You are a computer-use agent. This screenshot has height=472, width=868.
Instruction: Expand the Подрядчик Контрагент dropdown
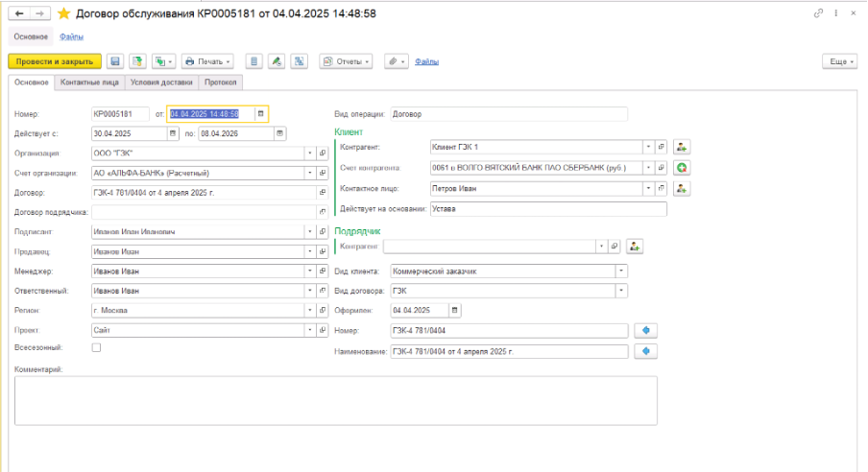[x=601, y=247]
